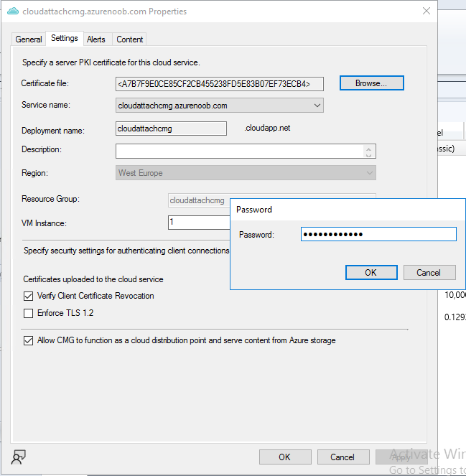
Task: Click Cancel at bottom of Properties dialog
Action: [x=343, y=457]
